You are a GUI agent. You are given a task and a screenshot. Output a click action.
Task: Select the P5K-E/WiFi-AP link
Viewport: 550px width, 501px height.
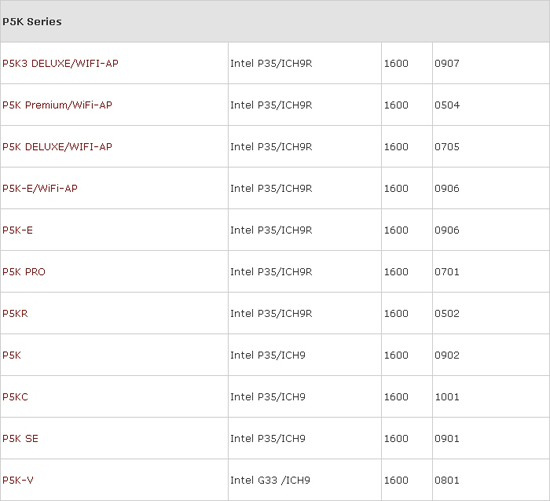[40, 188]
